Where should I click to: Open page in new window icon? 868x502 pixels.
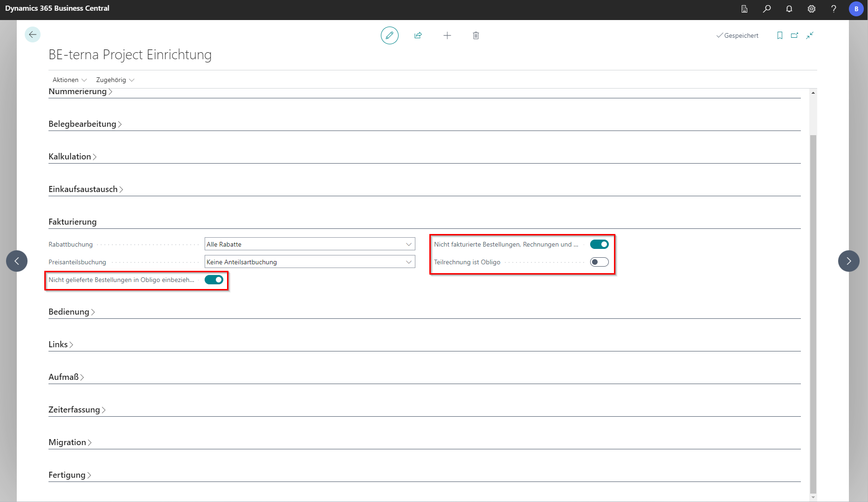tap(794, 35)
